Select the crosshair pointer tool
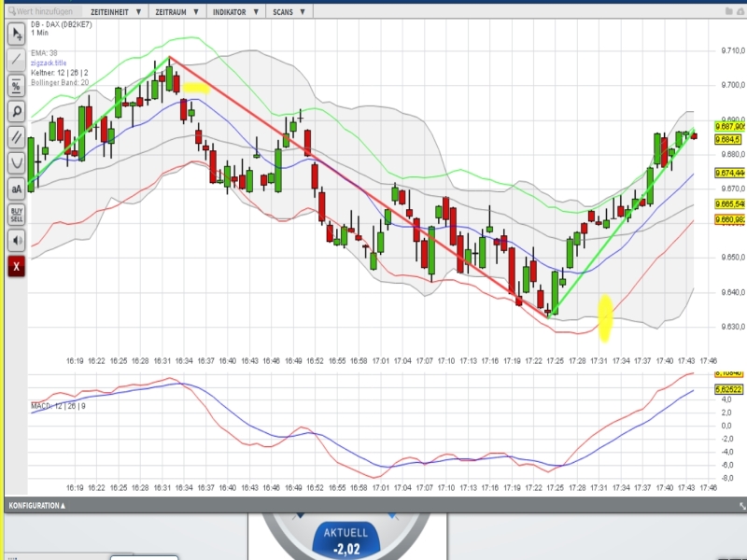This screenshot has height=560, width=747. 14,35
